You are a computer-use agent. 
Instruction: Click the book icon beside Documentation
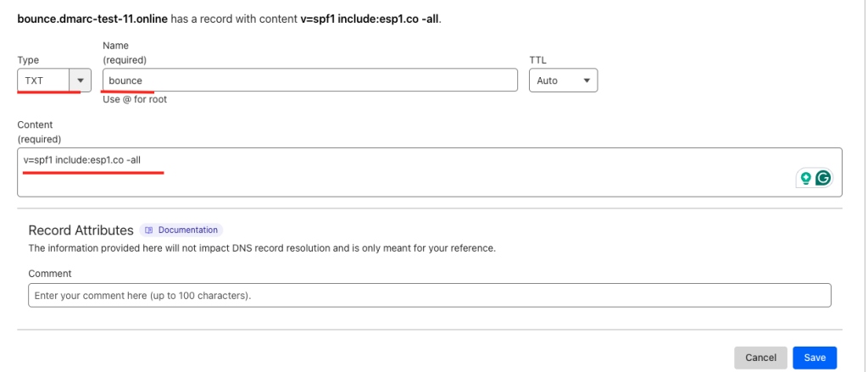point(148,230)
